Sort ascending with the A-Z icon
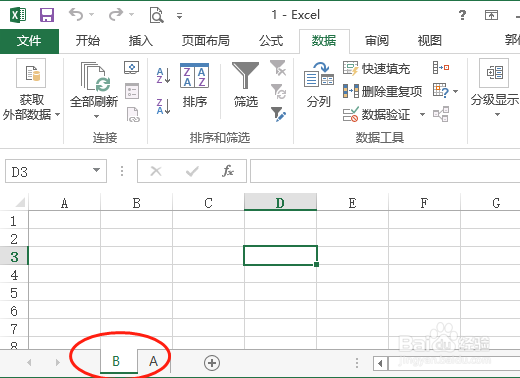520x378 pixels. coord(164,75)
